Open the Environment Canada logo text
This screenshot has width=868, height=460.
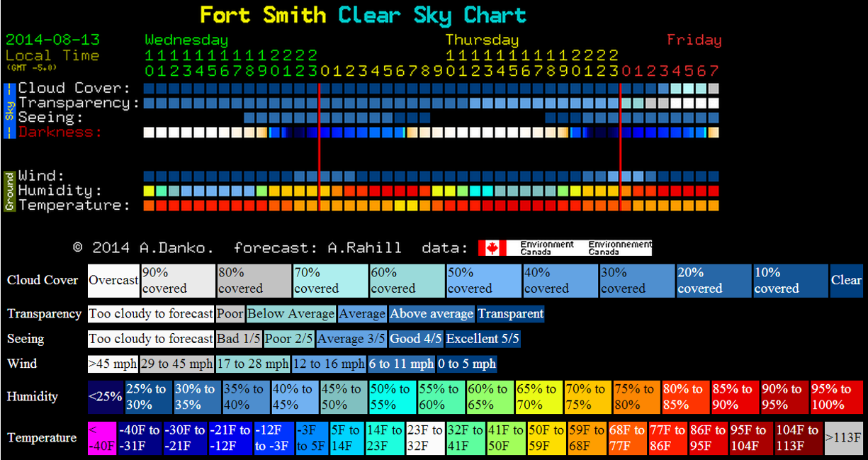[546, 247]
